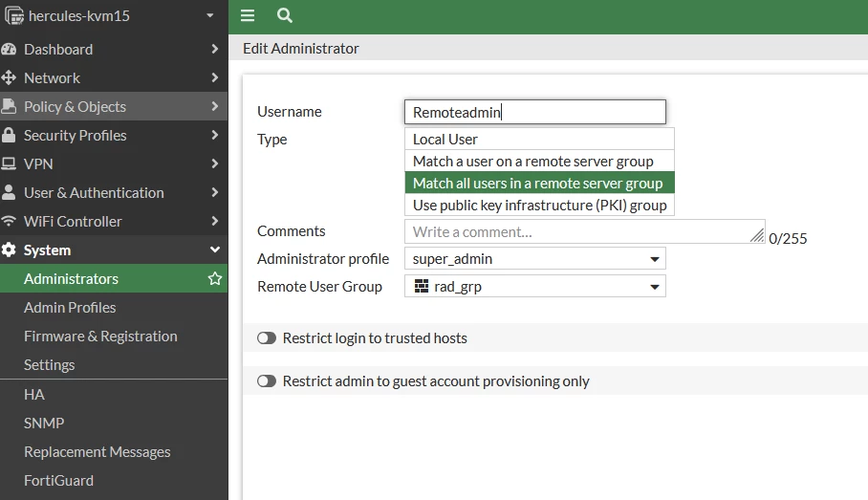Select Local User type

tap(540, 139)
